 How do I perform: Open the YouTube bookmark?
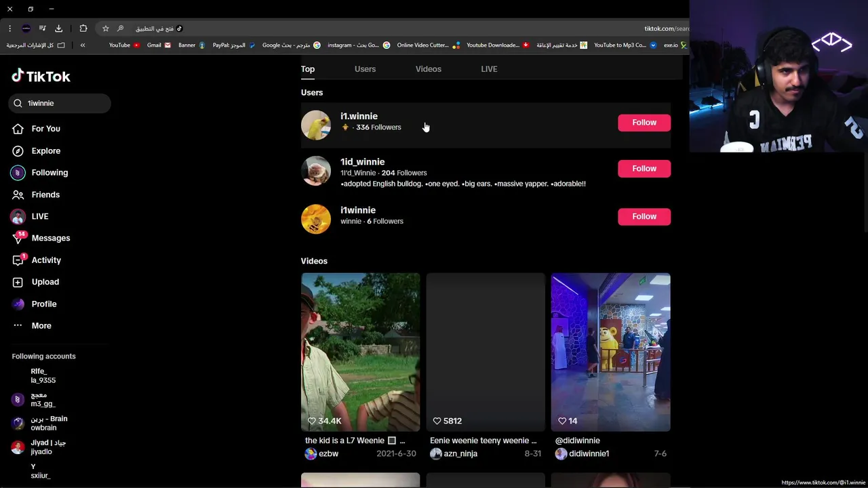(x=124, y=45)
